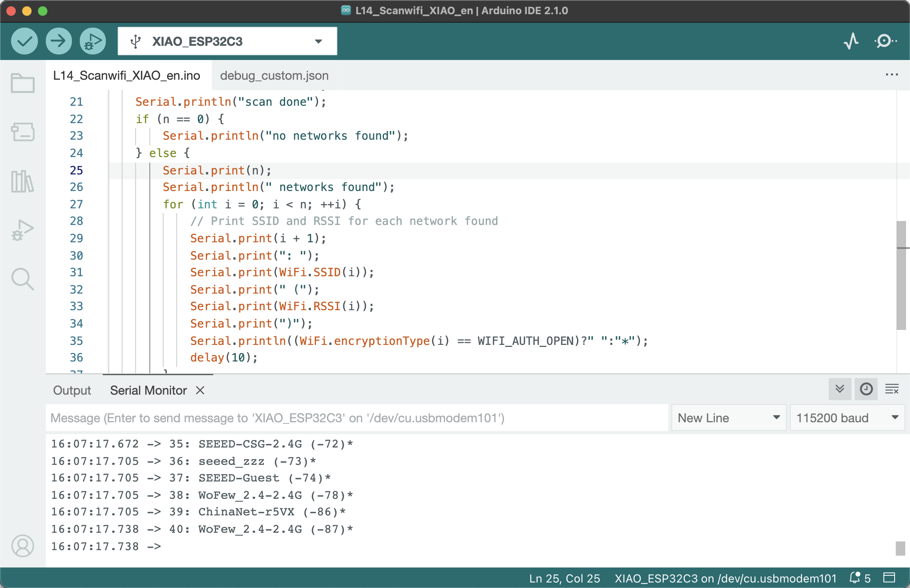Viewport: 910px width, 588px height.
Task: Click 'Serial.print(WiFi.RSSI(i));' line
Action: tap(282, 307)
